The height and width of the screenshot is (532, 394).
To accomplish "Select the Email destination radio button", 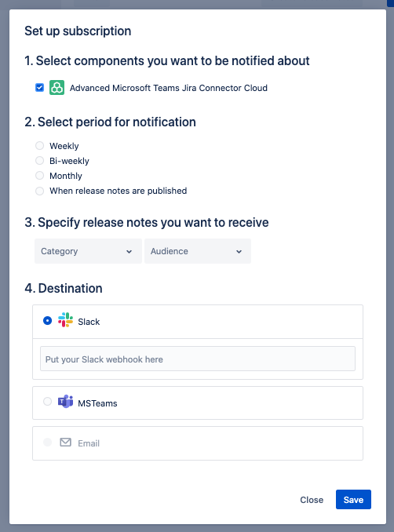I will coord(48,442).
